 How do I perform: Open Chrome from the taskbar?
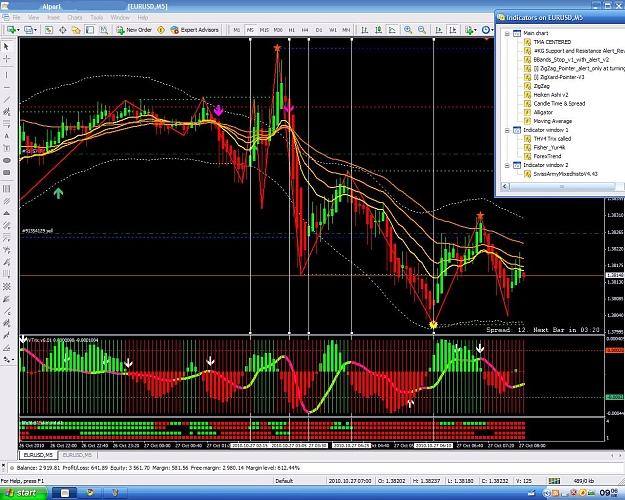(90, 493)
